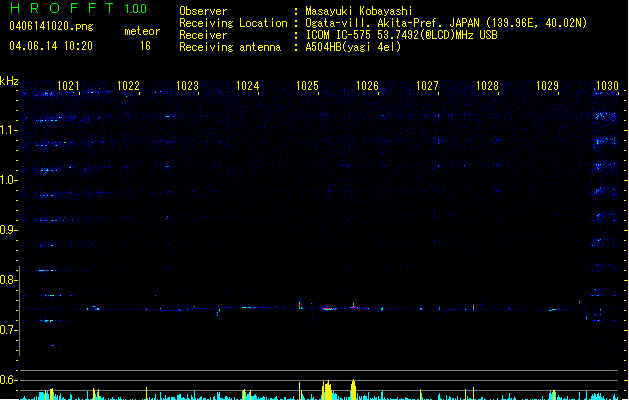The image size is (629, 400).
Task: Click the 1029 time marker
Action: (548, 86)
